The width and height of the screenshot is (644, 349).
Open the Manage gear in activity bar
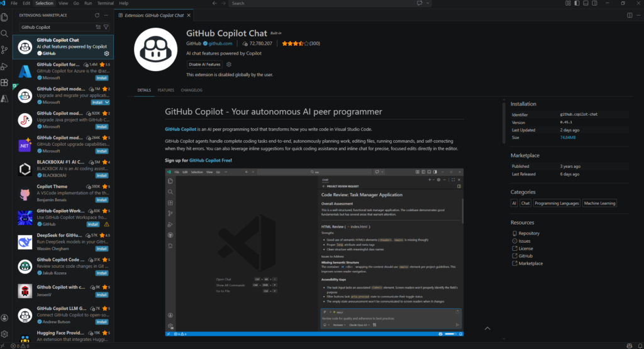4,334
